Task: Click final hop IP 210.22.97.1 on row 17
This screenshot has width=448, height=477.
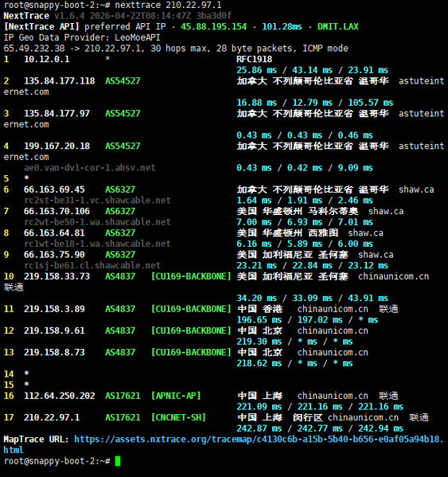Action: click(x=52, y=417)
